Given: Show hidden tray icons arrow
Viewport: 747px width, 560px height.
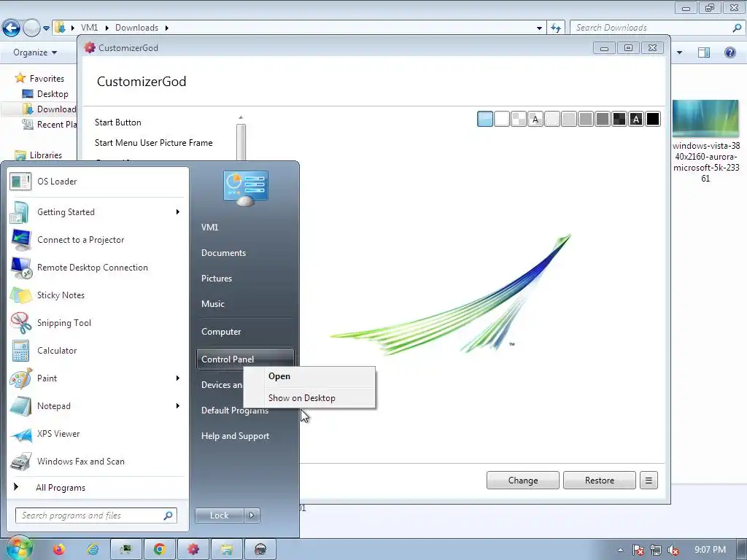Looking at the screenshot, I should [620, 550].
